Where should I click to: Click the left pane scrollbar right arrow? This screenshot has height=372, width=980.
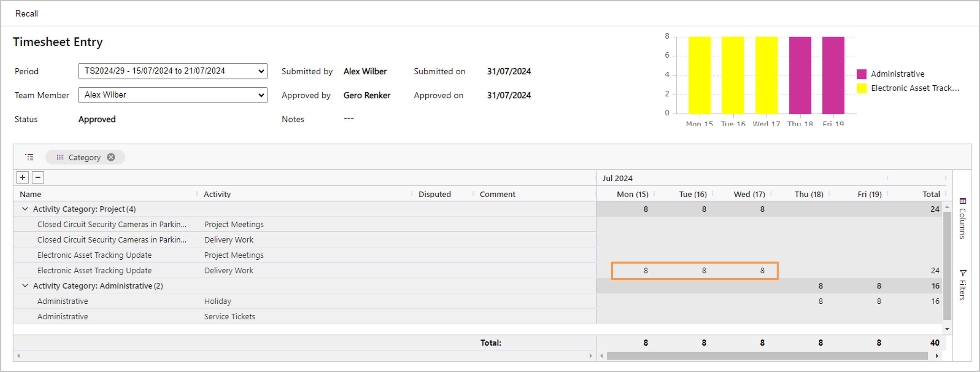click(591, 355)
